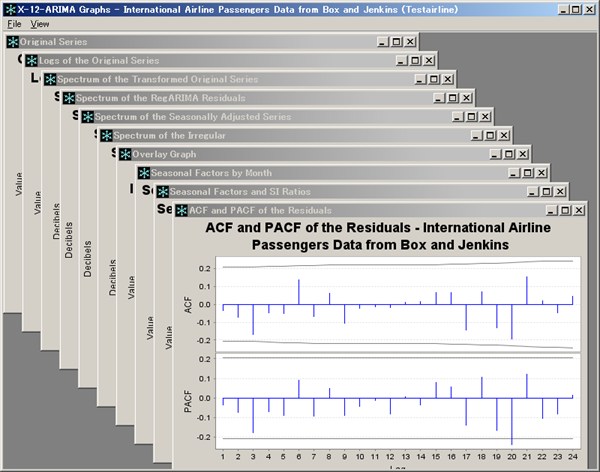
Task: Click the X-12-ARIMA Graphs main window icon
Action: (x=11, y=10)
